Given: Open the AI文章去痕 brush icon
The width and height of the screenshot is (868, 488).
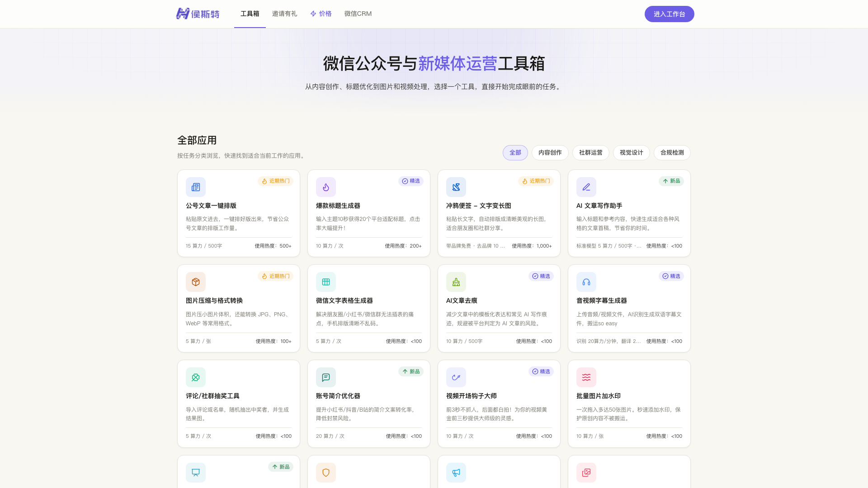Looking at the screenshot, I should tap(456, 282).
